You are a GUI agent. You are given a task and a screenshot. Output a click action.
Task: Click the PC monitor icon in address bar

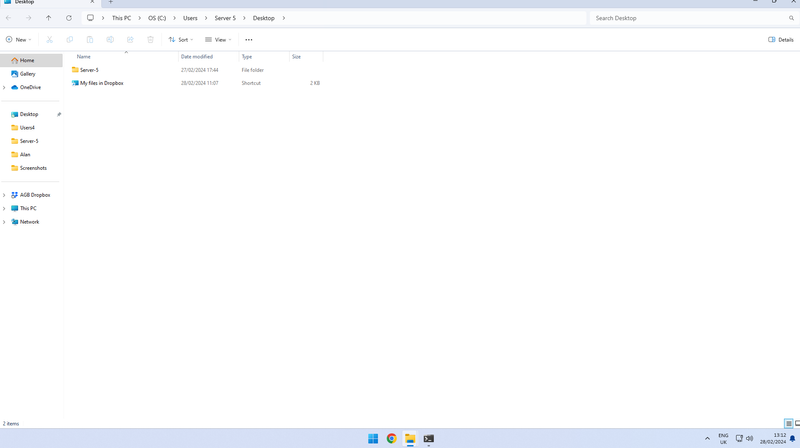90,18
